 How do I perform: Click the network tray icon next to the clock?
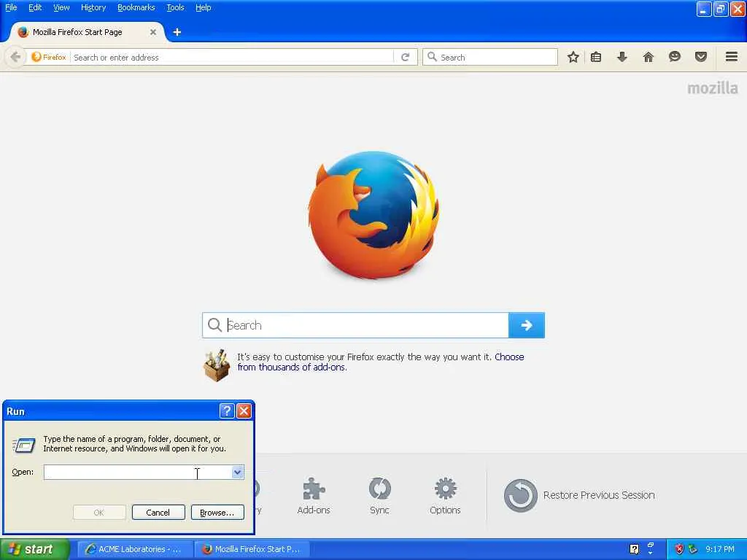pyautogui.click(x=693, y=549)
